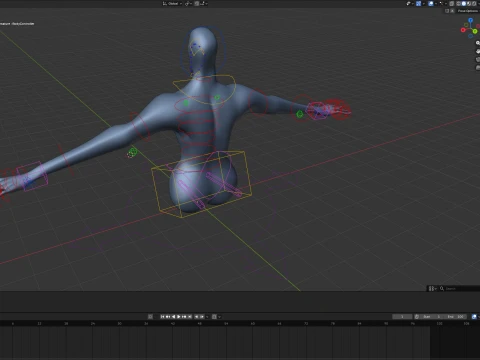Screen dimensions: 480x360
Task: Toggle X-ray mode button
Action: (x=451, y=4)
